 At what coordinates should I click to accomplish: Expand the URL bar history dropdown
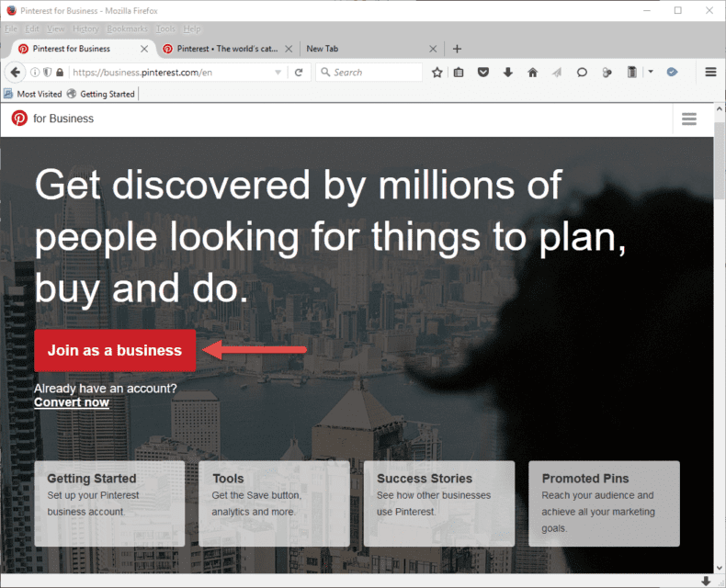(278, 73)
